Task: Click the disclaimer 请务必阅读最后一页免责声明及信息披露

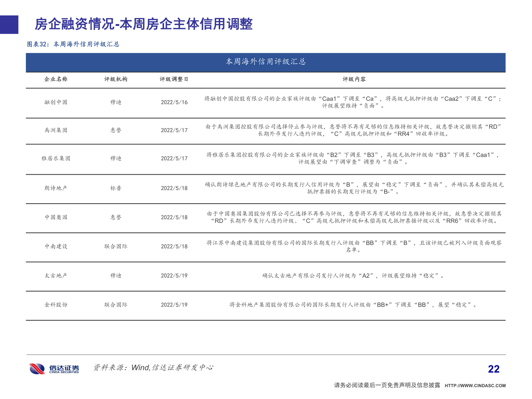Action: 387,385
